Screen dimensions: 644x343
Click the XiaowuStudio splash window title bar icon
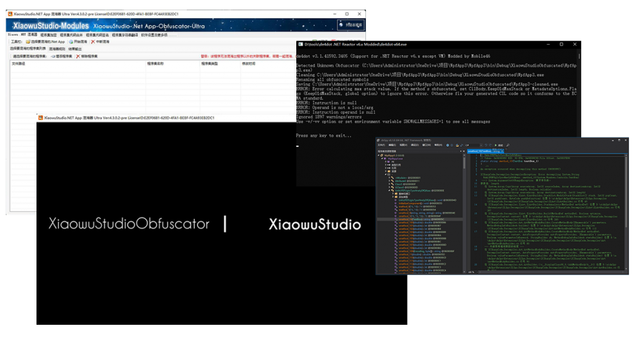pyautogui.click(x=40, y=117)
